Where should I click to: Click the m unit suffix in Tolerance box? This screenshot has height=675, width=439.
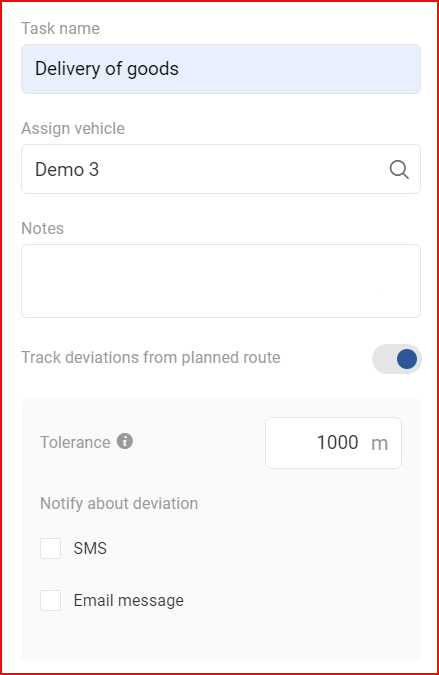click(x=380, y=443)
